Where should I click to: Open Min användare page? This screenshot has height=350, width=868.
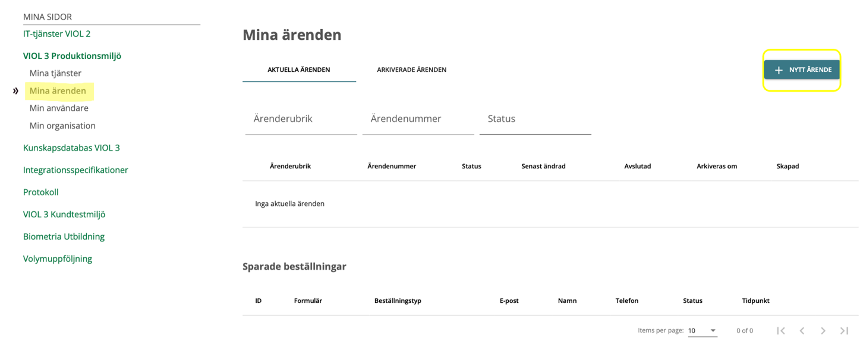tap(59, 108)
